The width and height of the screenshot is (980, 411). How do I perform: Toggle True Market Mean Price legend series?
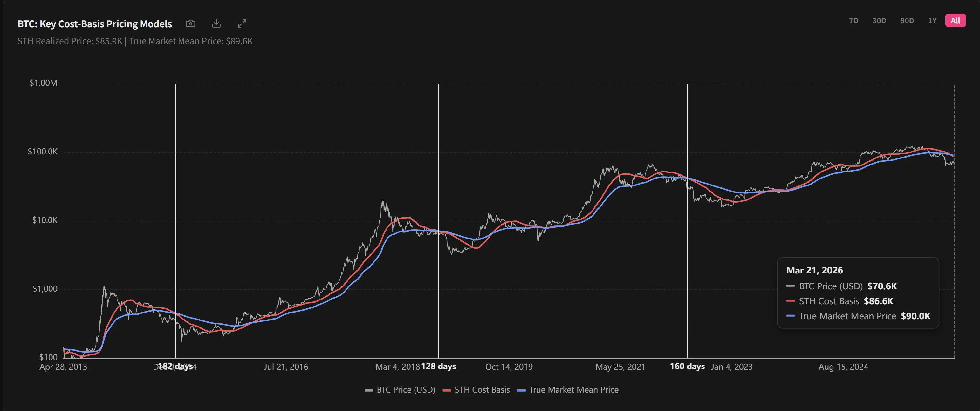tap(573, 390)
